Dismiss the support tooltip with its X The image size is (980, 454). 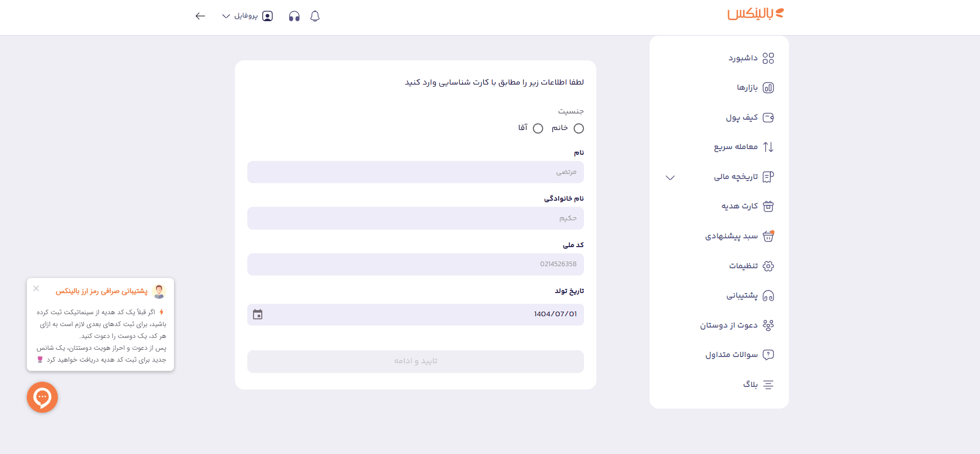[x=36, y=289]
